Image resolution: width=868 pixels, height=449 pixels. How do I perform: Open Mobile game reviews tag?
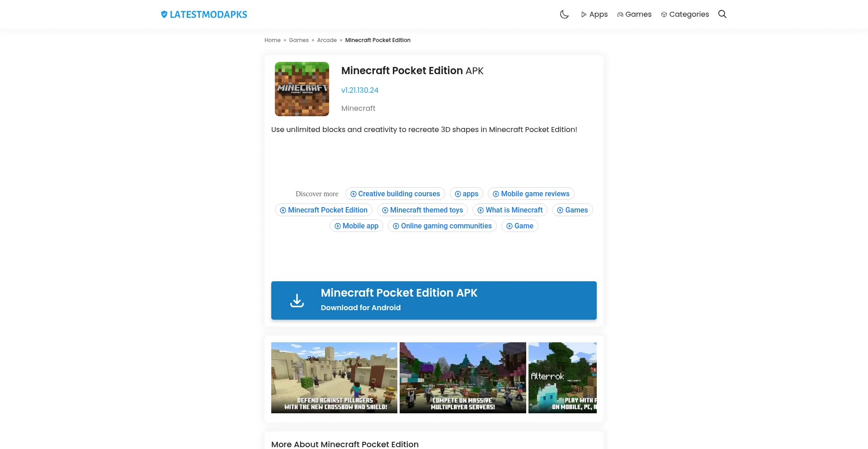[531, 194]
